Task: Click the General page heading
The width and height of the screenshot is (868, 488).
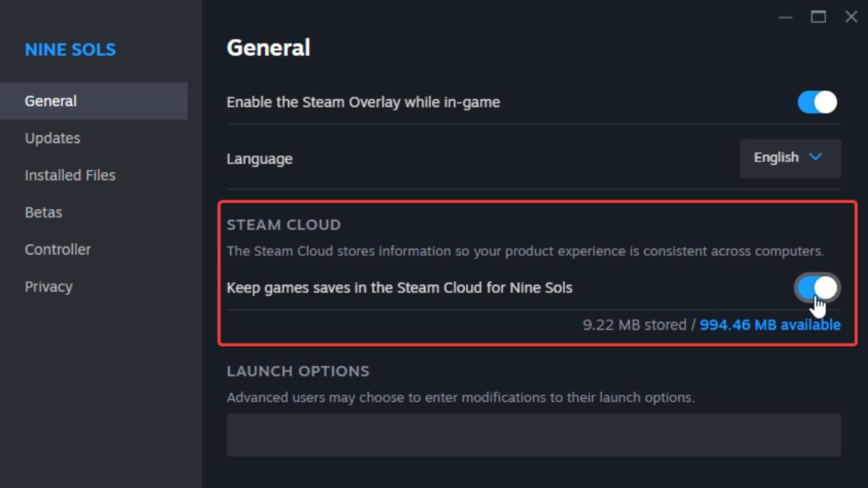Action: tap(268, 48)
